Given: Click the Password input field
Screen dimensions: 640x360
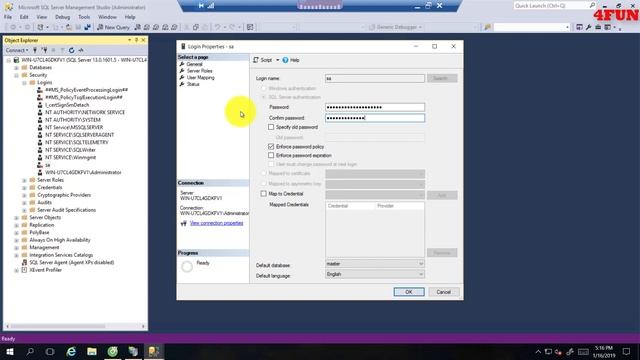Looking at the screenshot, I should (x=375, y=107).
